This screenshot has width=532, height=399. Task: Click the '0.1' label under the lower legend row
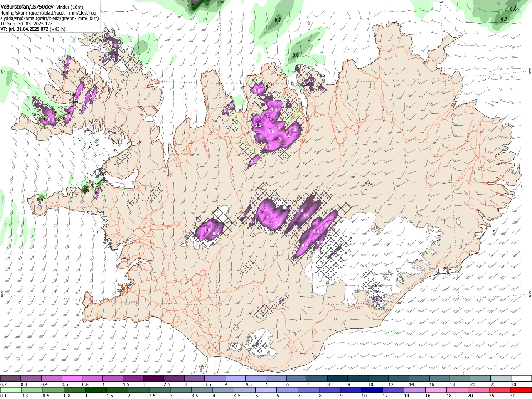point(3,396)
